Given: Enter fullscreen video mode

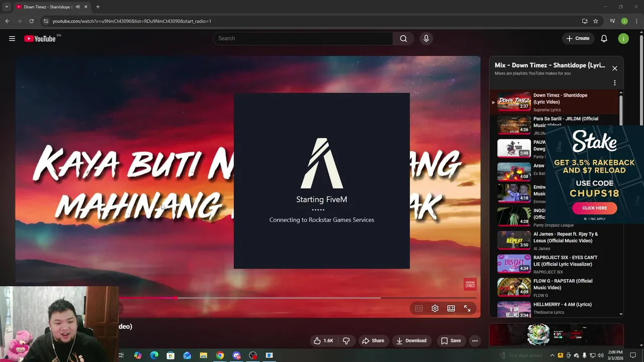Looking at the screenshot, I should 467,308.
